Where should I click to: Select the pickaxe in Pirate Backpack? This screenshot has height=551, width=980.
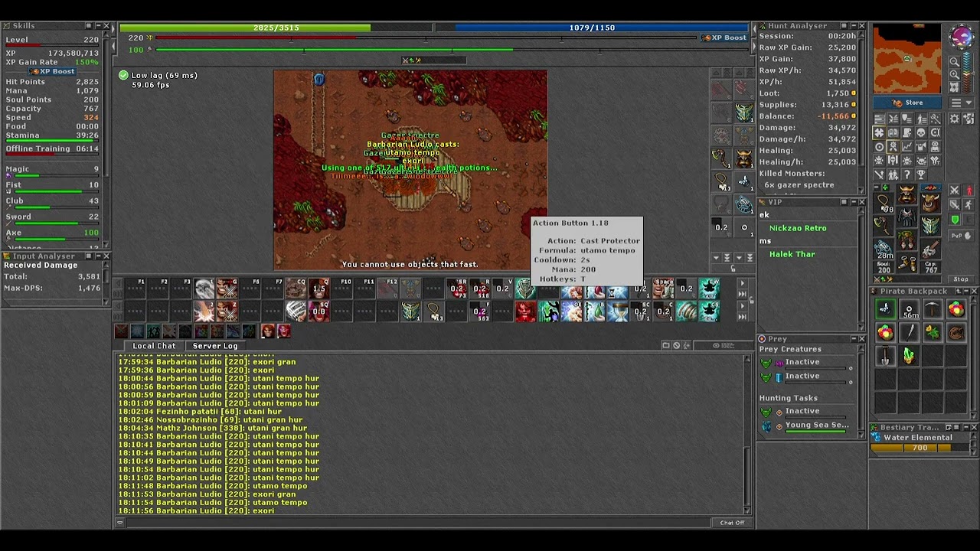(933, 308)
